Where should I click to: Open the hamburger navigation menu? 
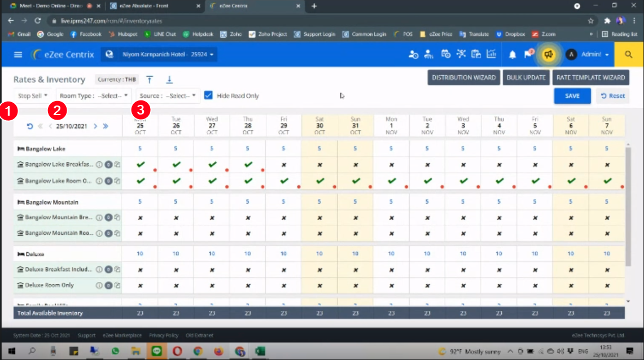tap(18, 55)
